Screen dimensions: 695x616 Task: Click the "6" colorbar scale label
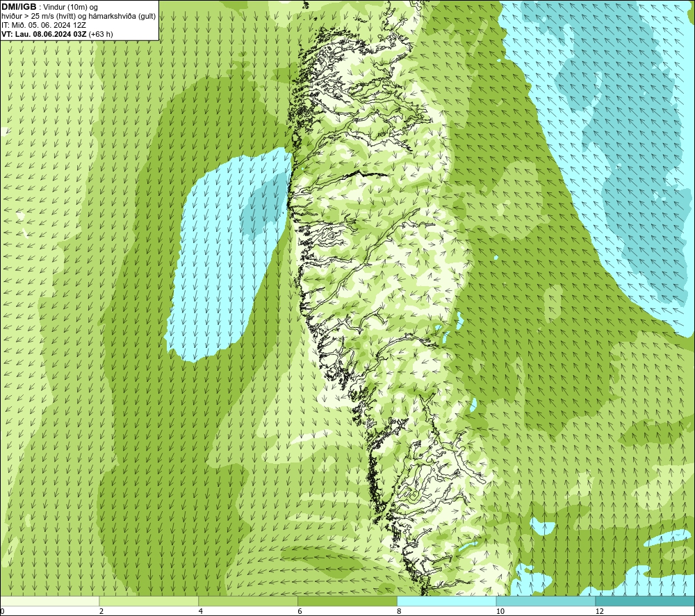300,611
